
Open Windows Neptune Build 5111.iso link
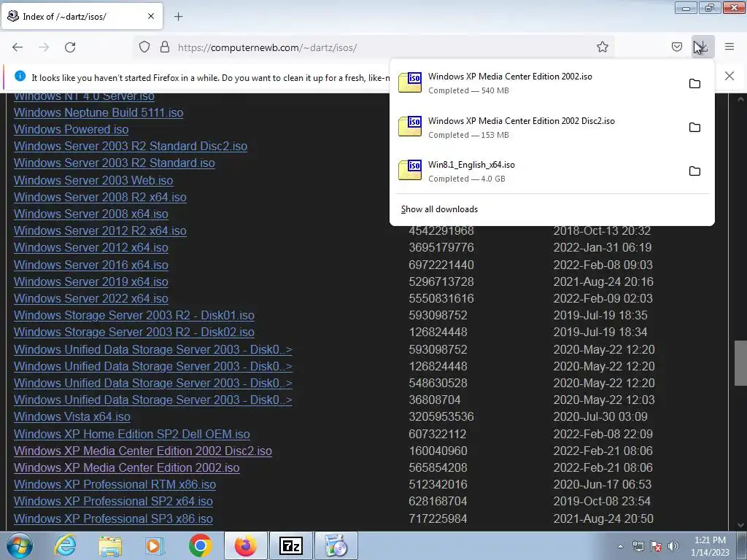pyautogui.click(x=98, y=112)
